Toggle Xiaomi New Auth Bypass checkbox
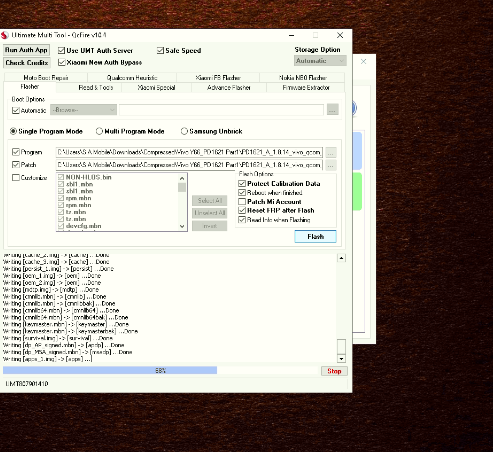 pos(61,62)
